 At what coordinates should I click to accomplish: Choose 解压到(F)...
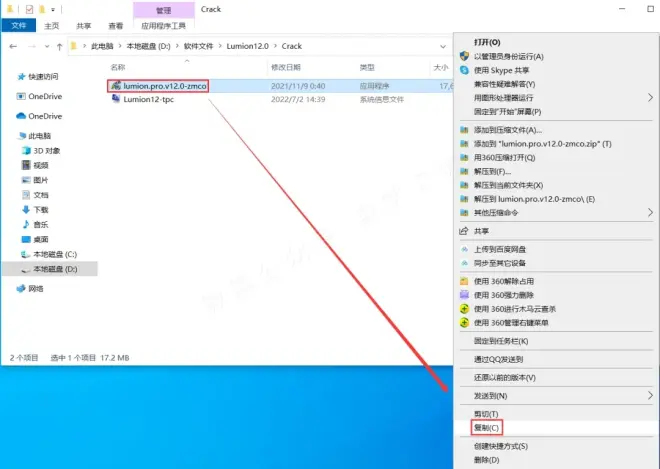click(492, 172)
